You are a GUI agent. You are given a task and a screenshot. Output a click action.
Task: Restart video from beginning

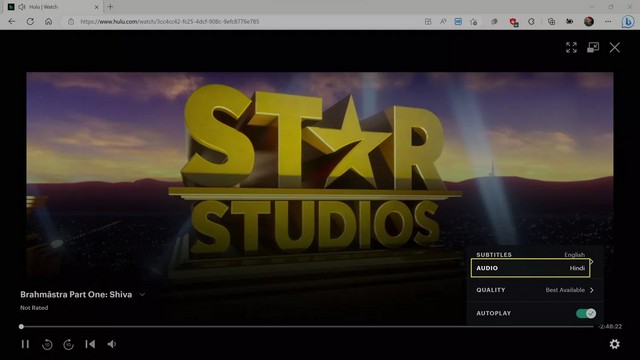click(90, 344)
